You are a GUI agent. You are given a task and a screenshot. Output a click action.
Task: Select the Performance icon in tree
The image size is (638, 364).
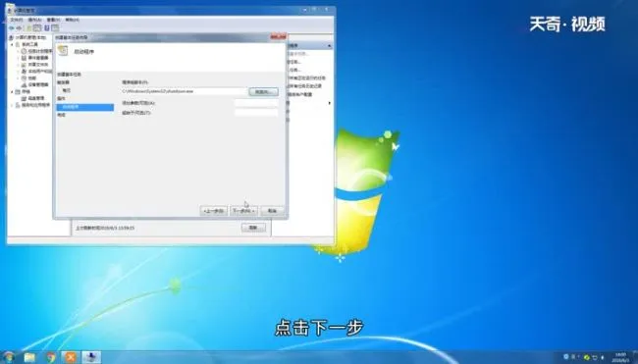tap(24, 78)
